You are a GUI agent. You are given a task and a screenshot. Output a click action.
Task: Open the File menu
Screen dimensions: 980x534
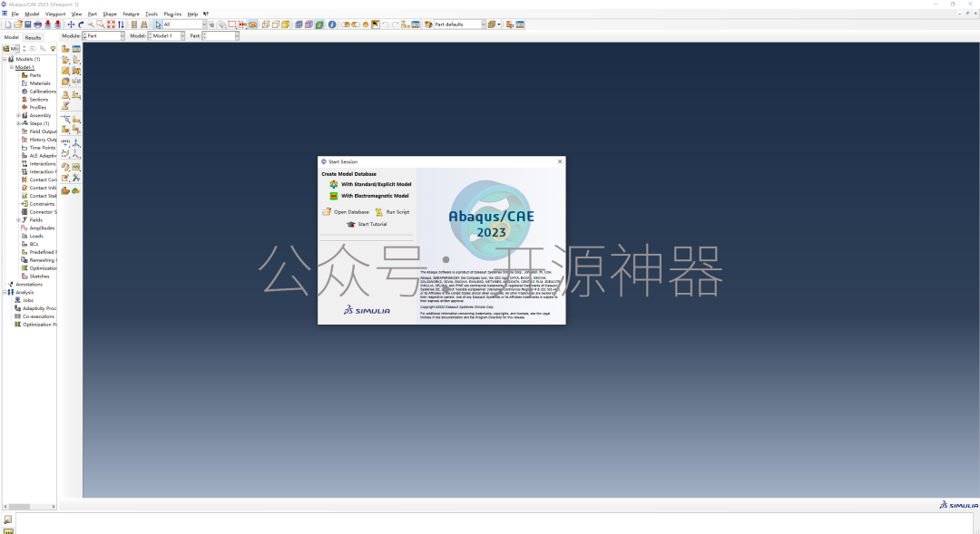pos(15,14)
